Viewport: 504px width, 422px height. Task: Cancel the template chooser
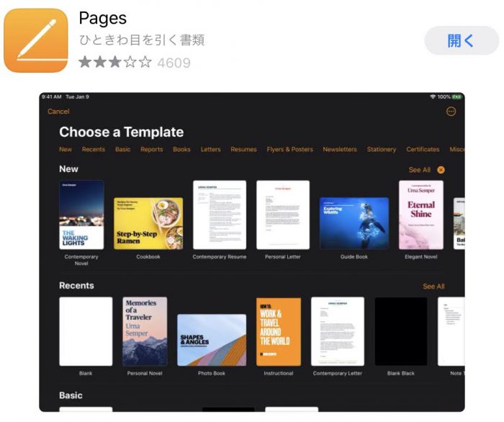58,112
